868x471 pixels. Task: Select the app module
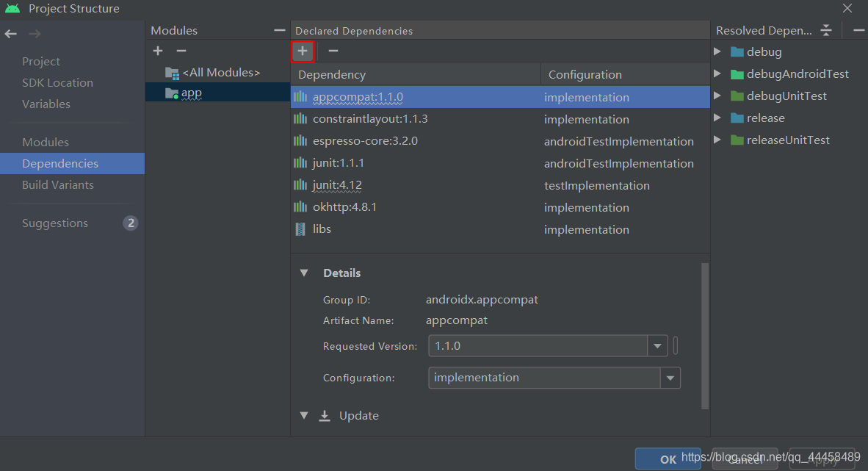tap(217, 93)
